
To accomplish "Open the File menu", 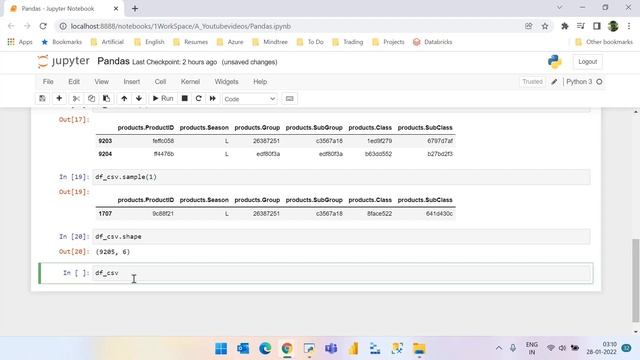I will tap(48, 82).
